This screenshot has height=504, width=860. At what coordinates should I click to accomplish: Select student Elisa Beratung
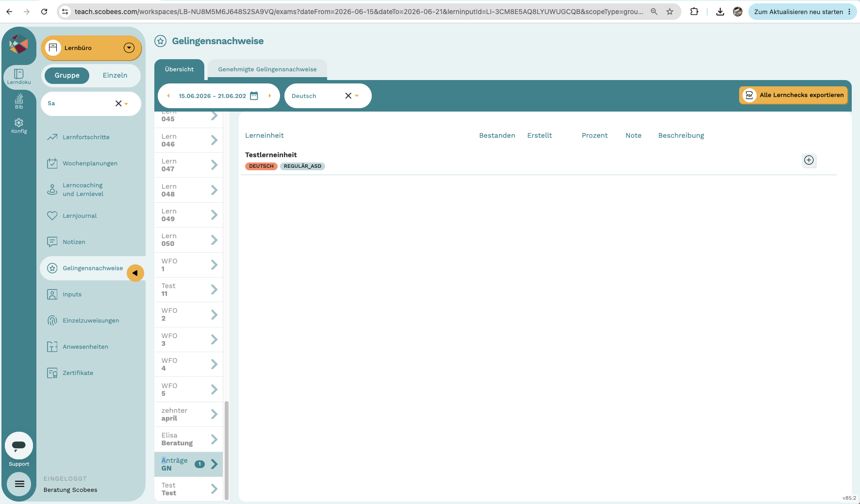188,439
